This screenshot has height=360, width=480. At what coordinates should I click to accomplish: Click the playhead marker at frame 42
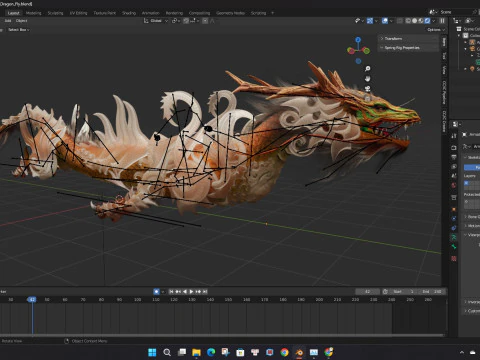32,300
